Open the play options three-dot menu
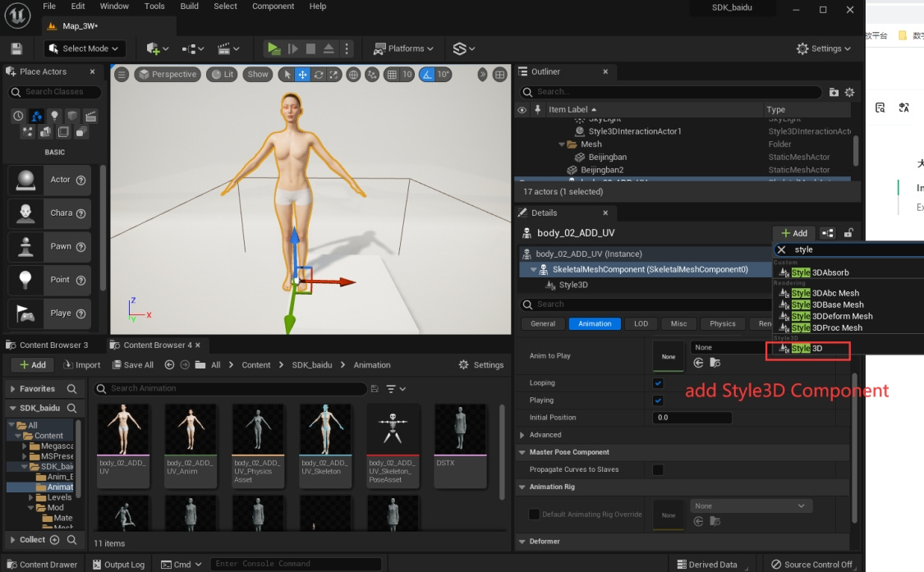The image size is (924, 572). point(347,48)
